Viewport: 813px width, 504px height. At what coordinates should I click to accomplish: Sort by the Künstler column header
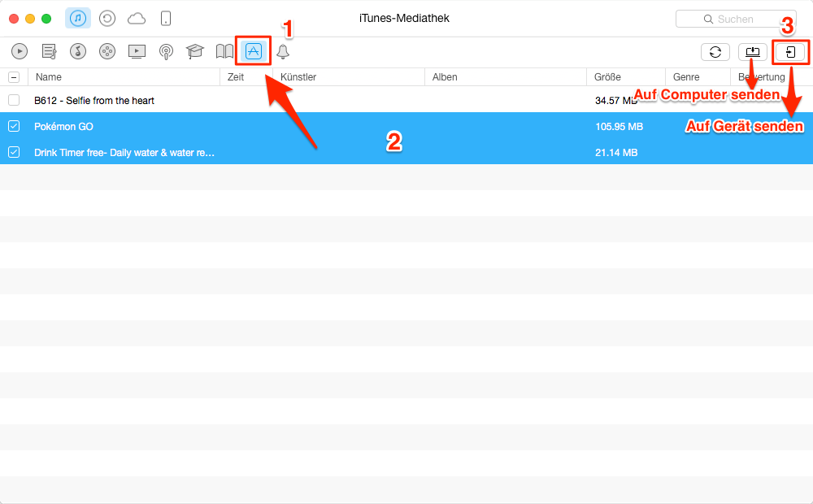coord(349,76)
